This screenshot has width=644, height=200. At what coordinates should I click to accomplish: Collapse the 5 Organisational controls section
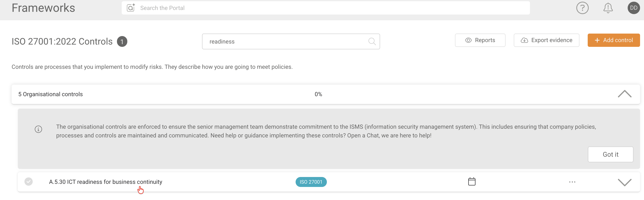pos(624,94)
